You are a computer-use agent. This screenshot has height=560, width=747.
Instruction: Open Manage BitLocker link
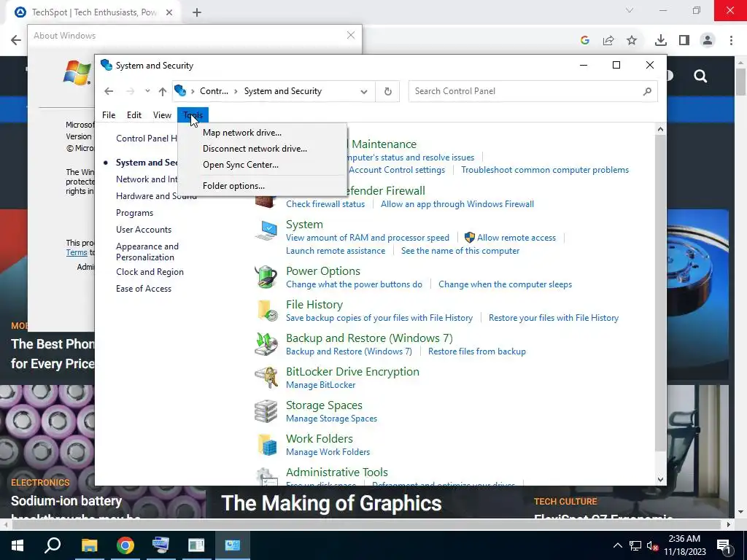321,385
